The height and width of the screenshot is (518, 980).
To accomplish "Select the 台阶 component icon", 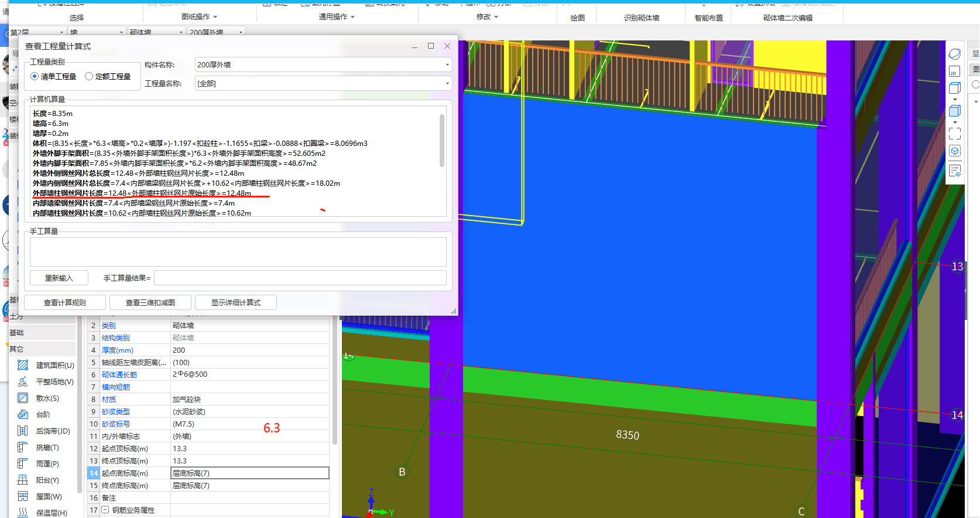I will (x=23, y=414).
